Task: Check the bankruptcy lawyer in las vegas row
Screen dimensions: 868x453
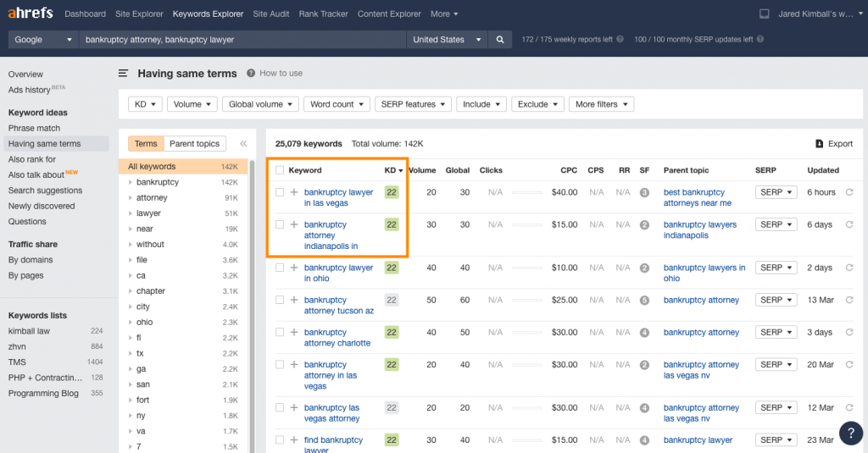Action: click(x=280, y=192)
